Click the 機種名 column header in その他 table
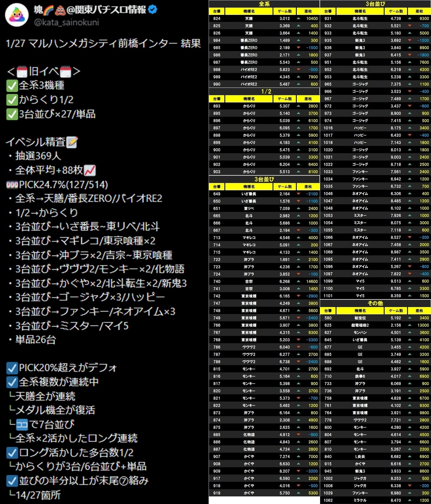Viewport: 431px width, 504px height. (360, 311)
